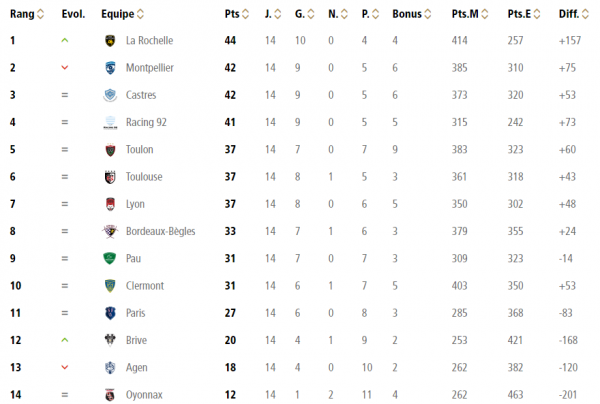Sort by the Diff. column arrows
The image size is (600, 404).
pyautogui.click(x=585, y=14)
